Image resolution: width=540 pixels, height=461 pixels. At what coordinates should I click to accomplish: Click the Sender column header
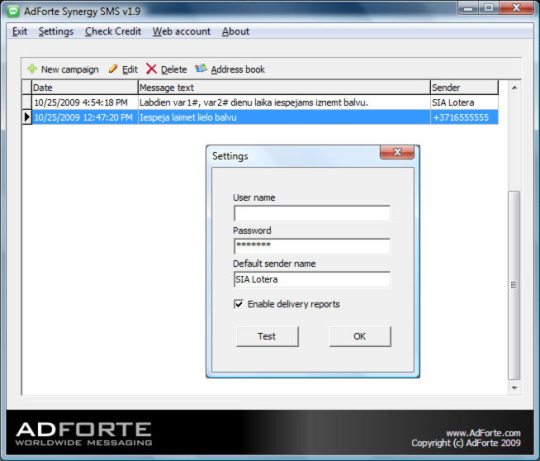click(x=464, y=87)
